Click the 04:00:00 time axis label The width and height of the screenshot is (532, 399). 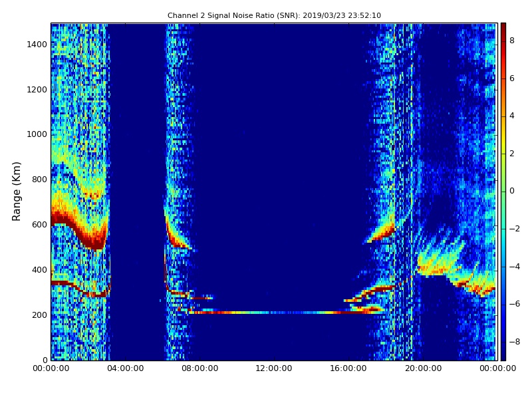(126, 368)
